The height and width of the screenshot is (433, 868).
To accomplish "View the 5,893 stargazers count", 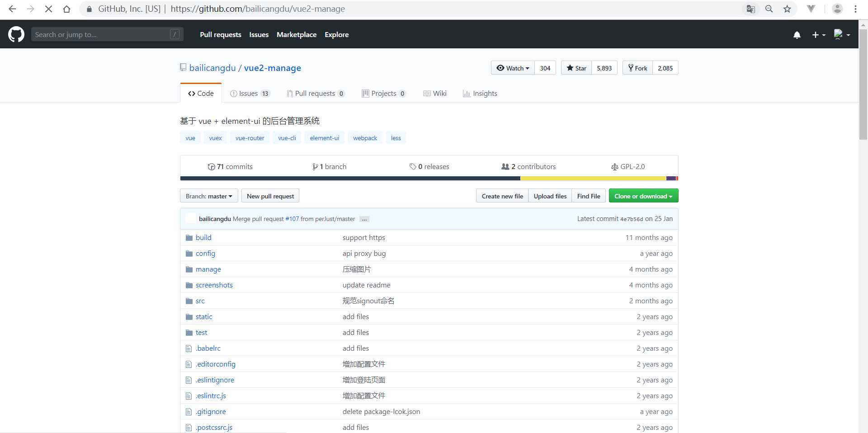I will [x=604, y=68].
